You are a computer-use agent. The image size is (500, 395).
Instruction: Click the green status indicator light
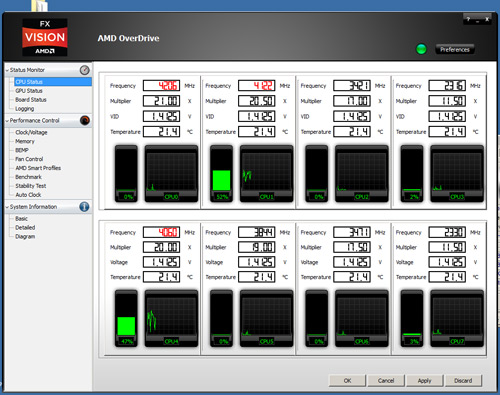(421, 49)
